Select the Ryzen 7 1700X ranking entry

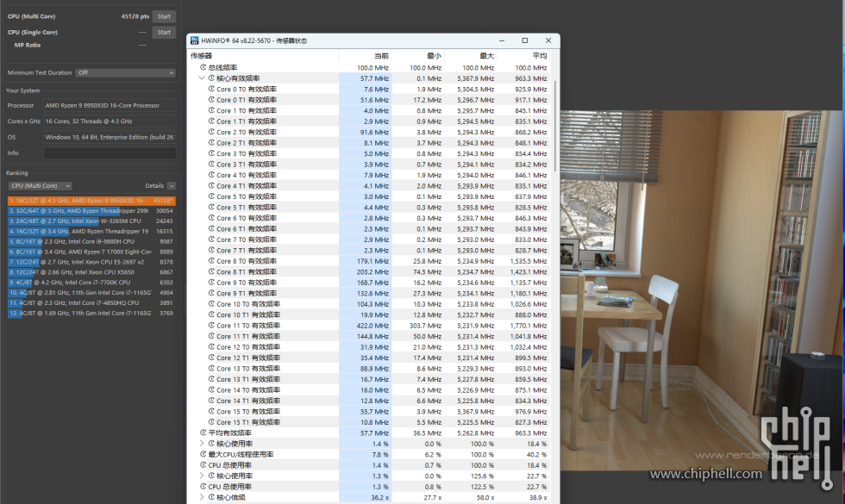[x=91, y=252]
